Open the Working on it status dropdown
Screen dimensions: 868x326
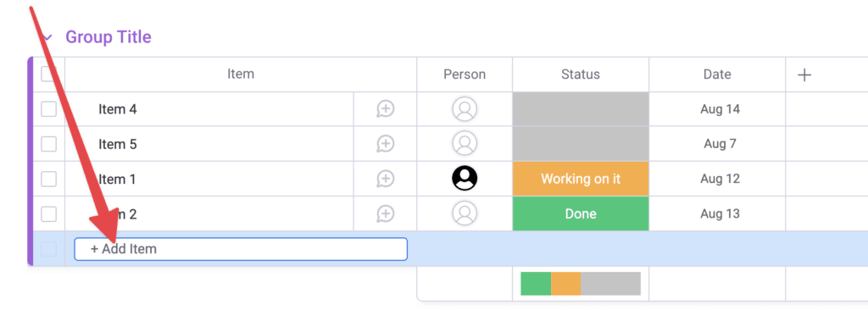(x=581, y=179)
